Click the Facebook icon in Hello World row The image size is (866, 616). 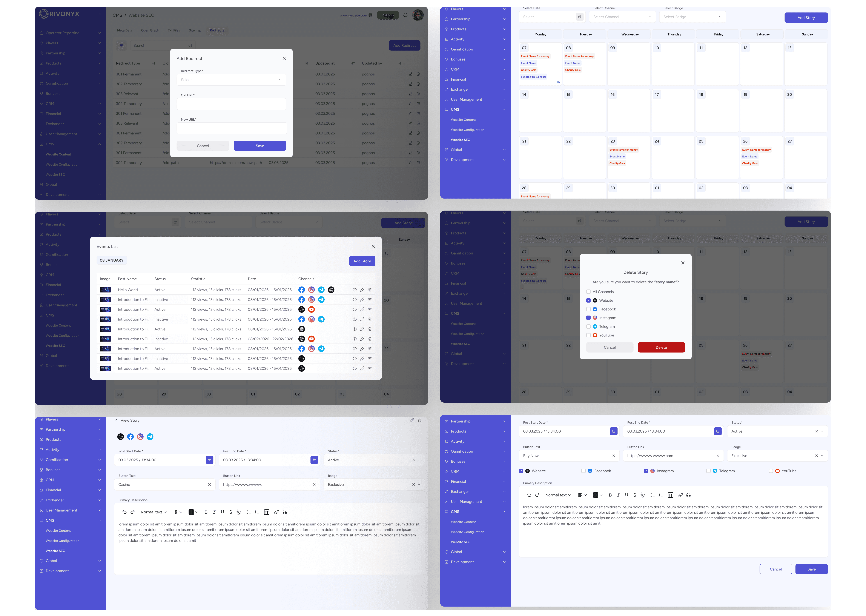click(301, 290)
